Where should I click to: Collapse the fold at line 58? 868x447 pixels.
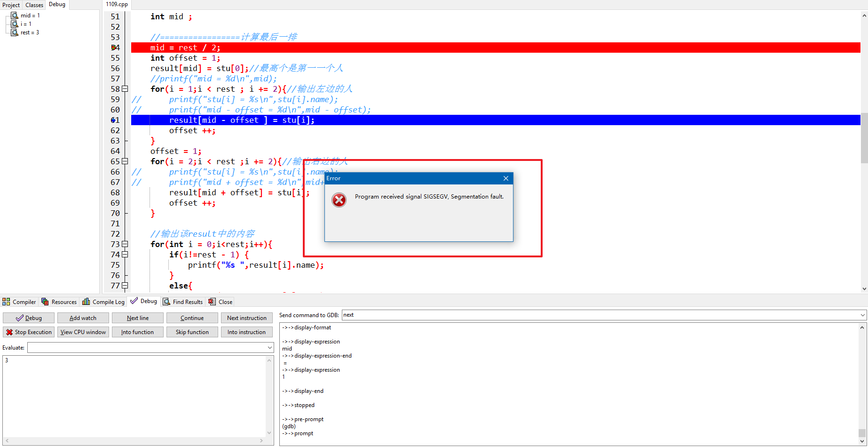click(x=125, y=89)
